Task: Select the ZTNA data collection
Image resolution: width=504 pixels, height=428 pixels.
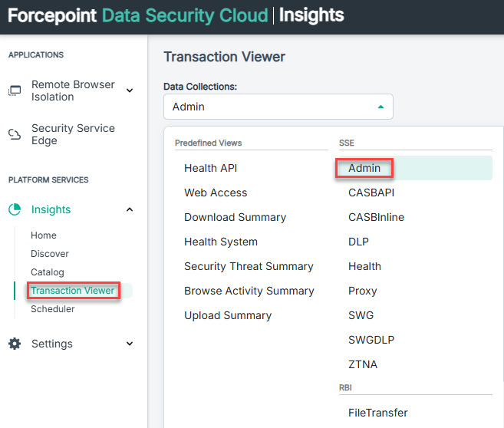Action: [x=363, y=364]
